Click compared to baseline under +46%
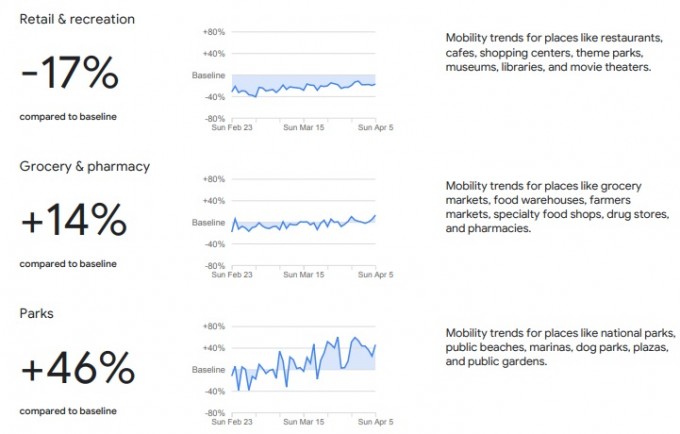 coord(68,411)
